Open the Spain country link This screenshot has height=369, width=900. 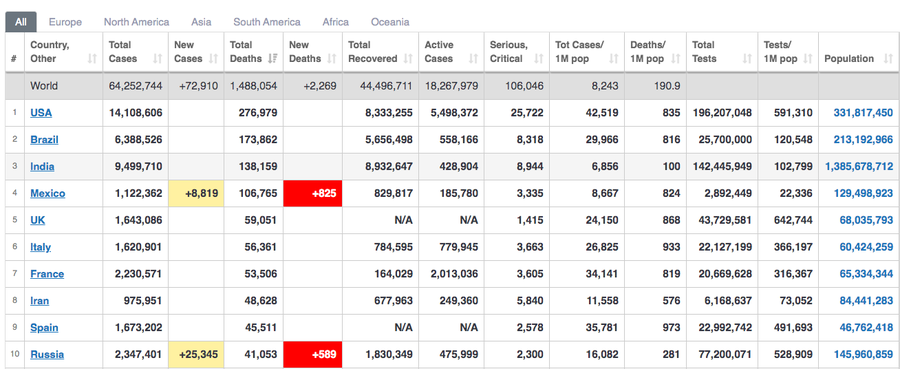tap(44, 328)
